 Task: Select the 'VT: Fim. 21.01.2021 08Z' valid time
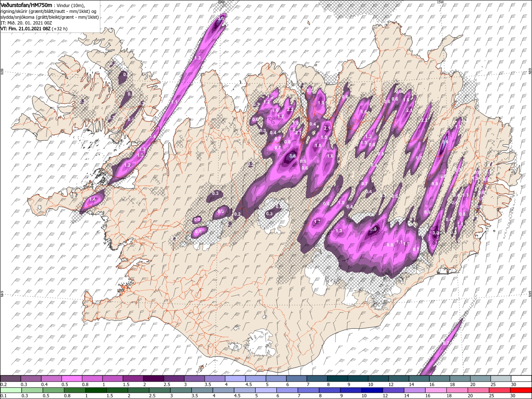pos(25,29)
